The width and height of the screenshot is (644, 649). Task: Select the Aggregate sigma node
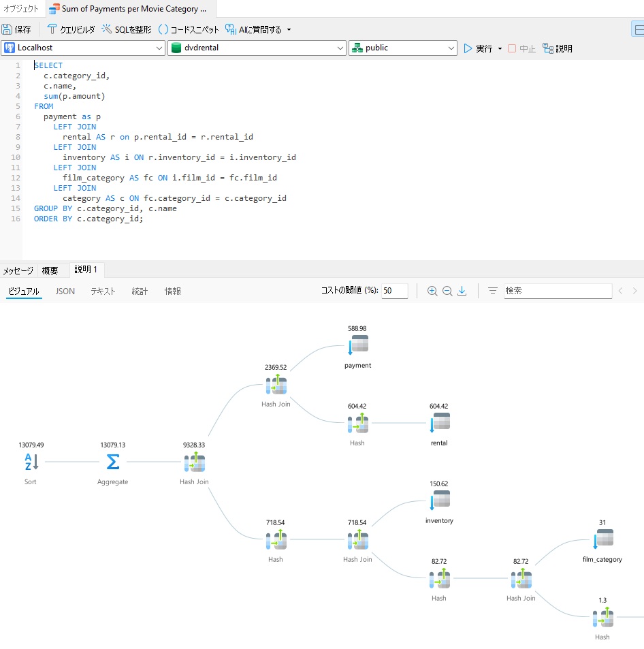tap(112, 462)
